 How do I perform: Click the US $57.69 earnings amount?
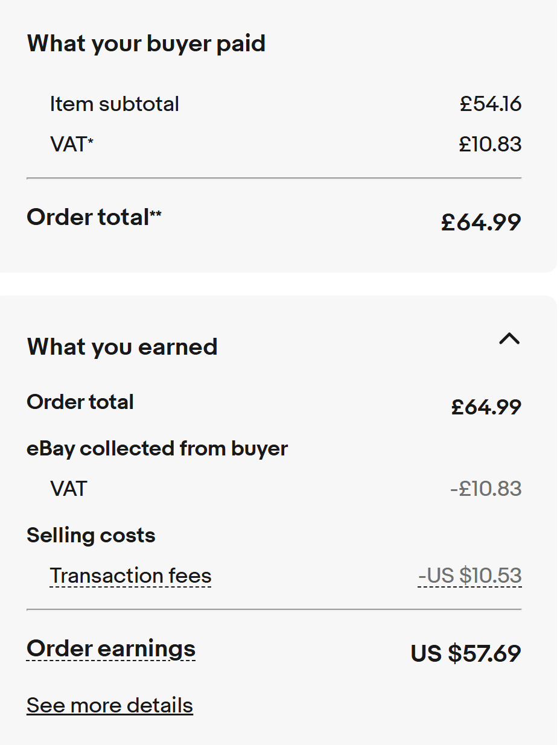point(465,654)
